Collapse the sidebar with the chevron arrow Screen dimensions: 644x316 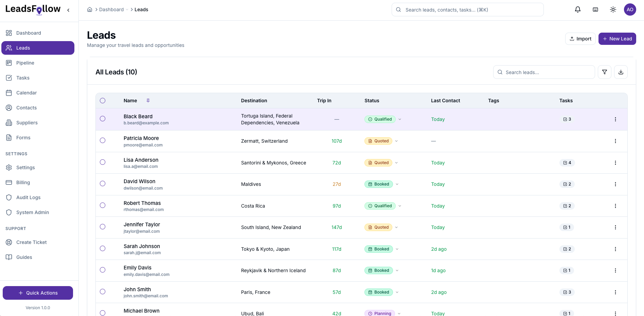(68, 10)
